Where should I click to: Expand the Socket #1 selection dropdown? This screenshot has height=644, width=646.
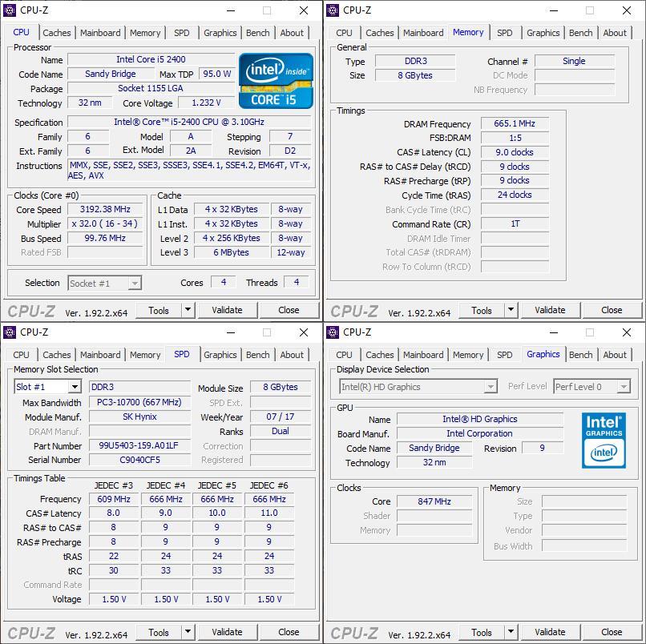tap(135, 284)
